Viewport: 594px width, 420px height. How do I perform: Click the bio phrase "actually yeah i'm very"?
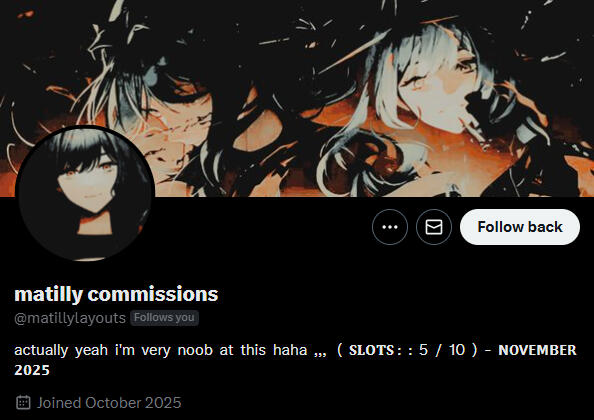[92, 350]
